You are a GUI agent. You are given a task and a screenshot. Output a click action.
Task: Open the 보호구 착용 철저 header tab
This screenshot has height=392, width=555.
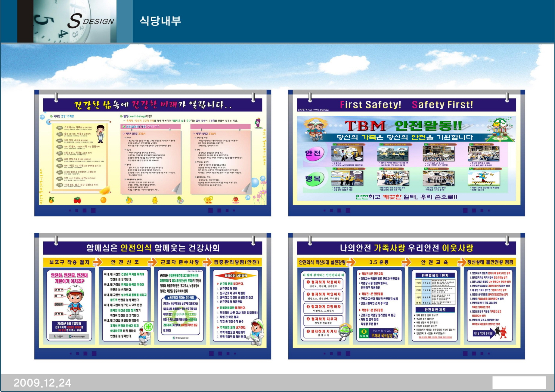[69, 262]
